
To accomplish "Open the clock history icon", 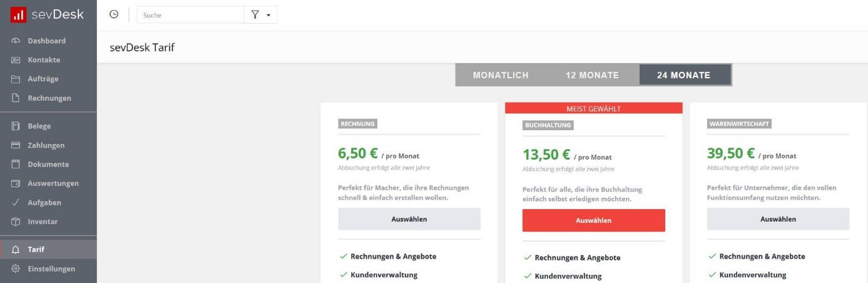I will coord(114,14).
